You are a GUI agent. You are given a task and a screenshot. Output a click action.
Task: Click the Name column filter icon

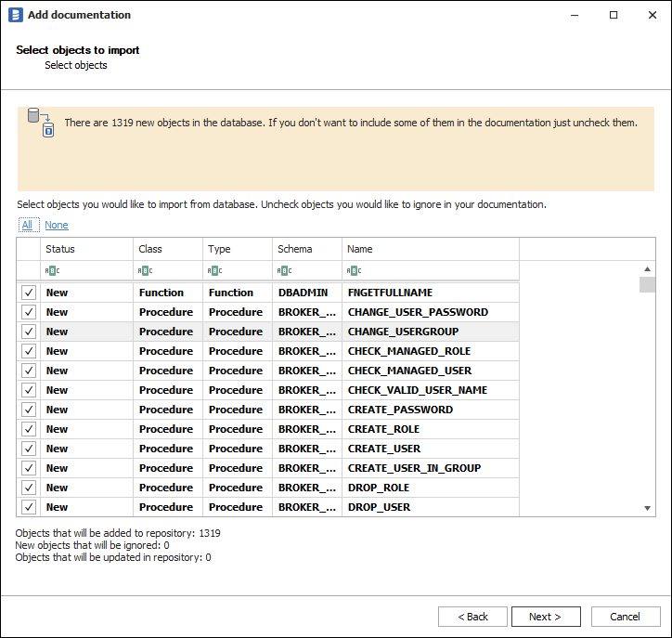click(353, 270)
